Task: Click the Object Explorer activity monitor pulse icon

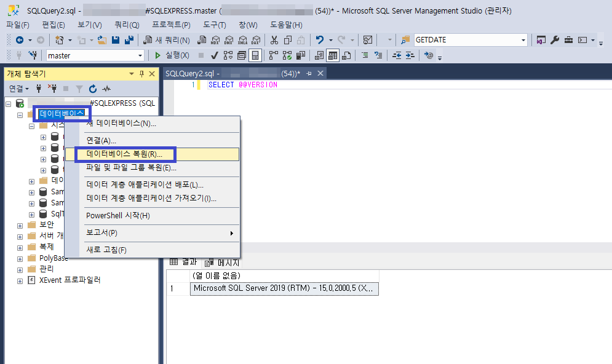Action: [x=106, y=89]
